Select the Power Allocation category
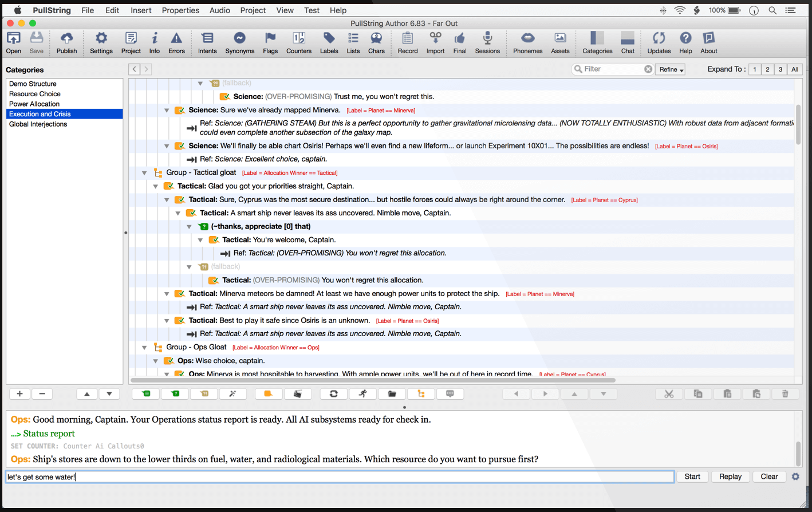The width and height of the screenshot is (812, 512). coord(64,104)
